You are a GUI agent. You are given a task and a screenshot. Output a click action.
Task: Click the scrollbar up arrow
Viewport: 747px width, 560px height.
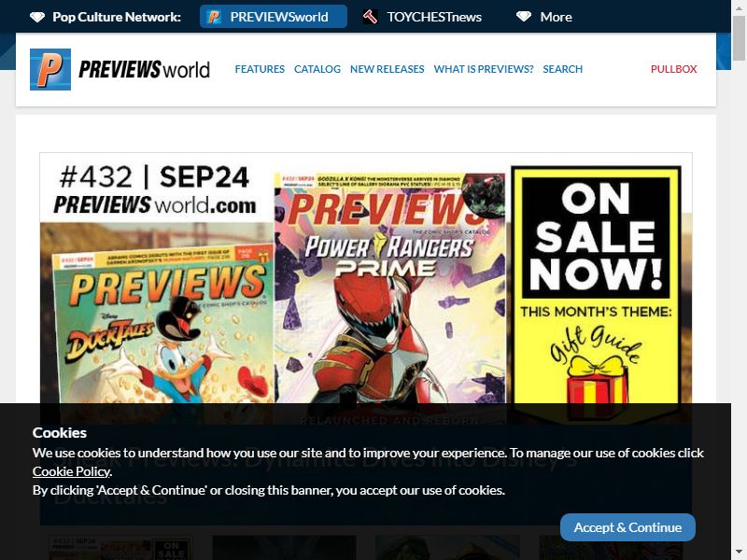[739, 7]
